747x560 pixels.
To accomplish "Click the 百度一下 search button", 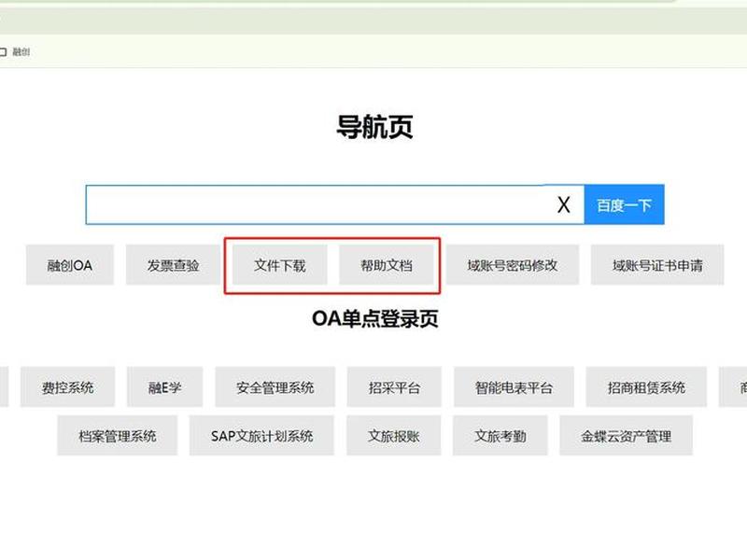I will (x=624, y=204).
